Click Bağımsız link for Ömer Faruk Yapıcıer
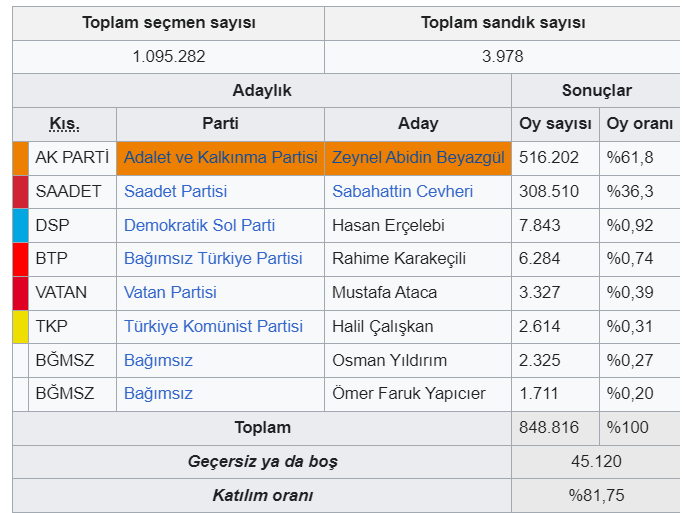Viewport: 682px width, 513px height. tap(158, 394)
